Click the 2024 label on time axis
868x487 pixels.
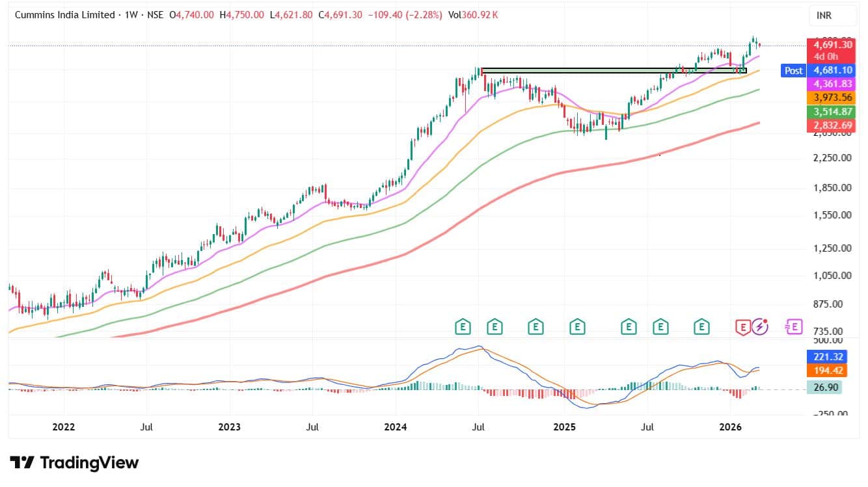396,427
